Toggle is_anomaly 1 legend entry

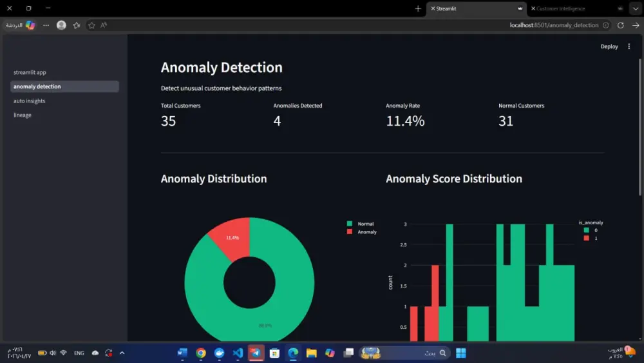[591, 238]
